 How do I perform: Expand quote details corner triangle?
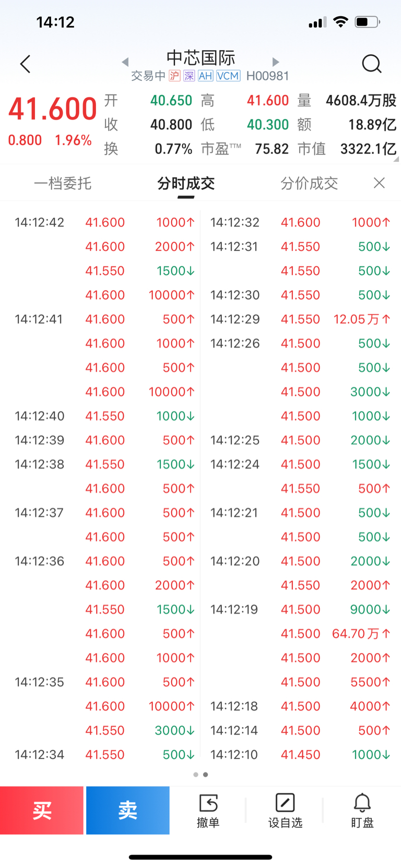tap(396, 159)
